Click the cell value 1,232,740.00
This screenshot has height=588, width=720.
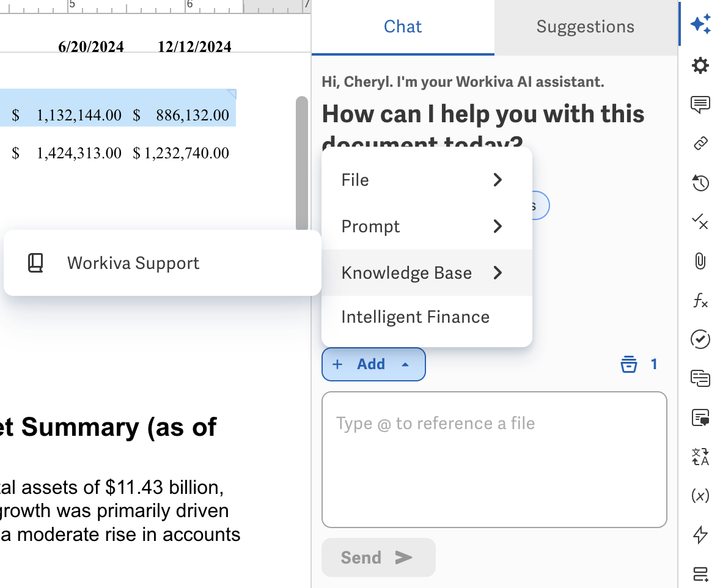[186, 153]
